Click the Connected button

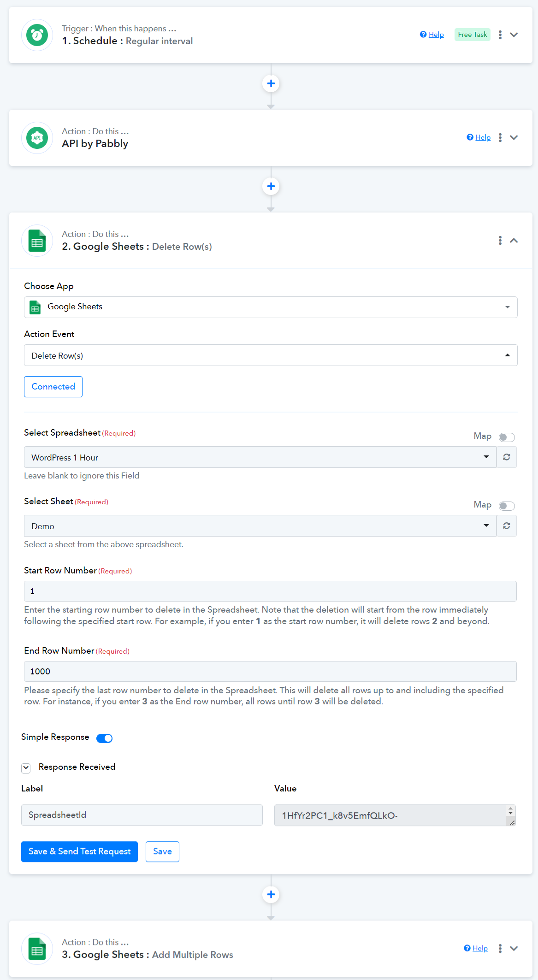coord(53,387)
